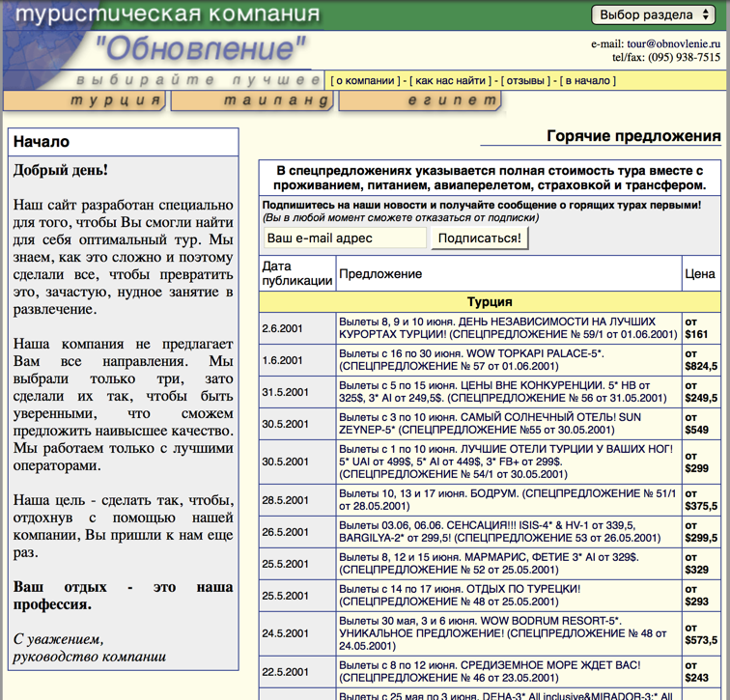The height and width of the screenshot is (700, 730).
Task: Follow the как нас найти link
Action: click(x=450, y=80)
